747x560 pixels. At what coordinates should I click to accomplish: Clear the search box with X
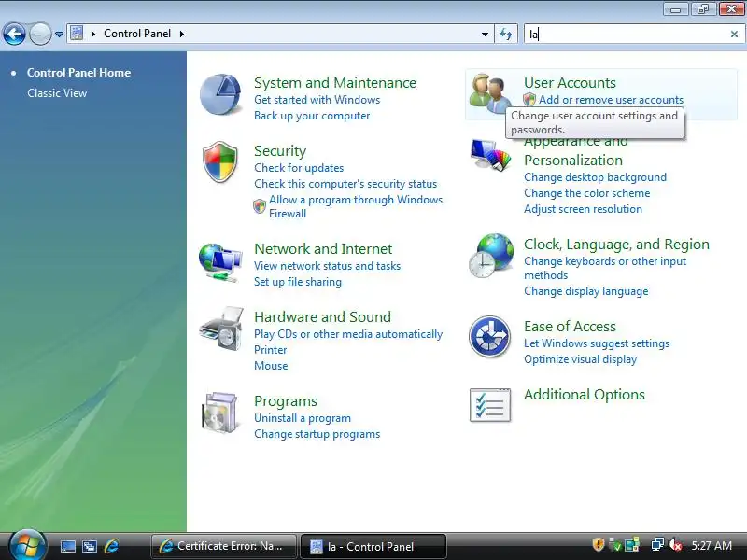click(734, 34)
